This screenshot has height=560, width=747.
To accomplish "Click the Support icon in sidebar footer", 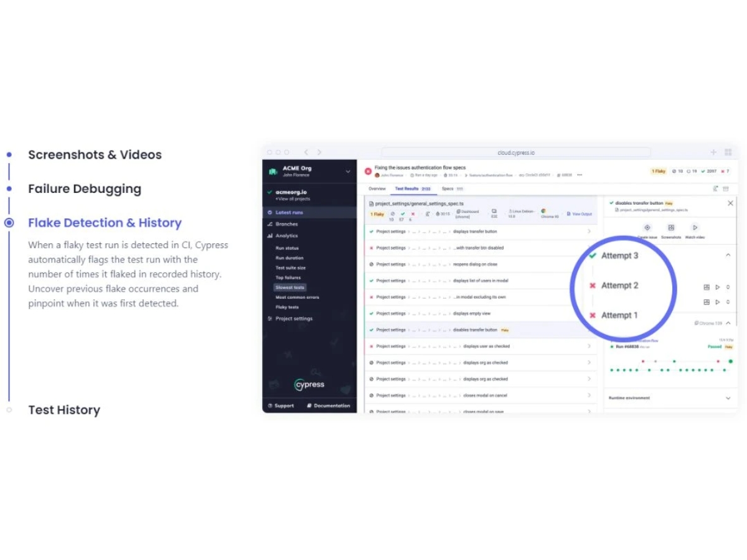I will 270,406.
